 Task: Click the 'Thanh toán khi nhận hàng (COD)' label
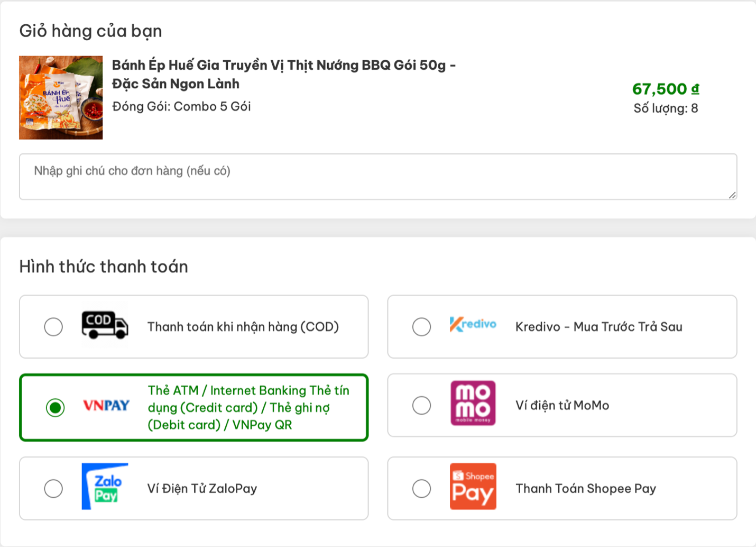click(x=243, y=327)
